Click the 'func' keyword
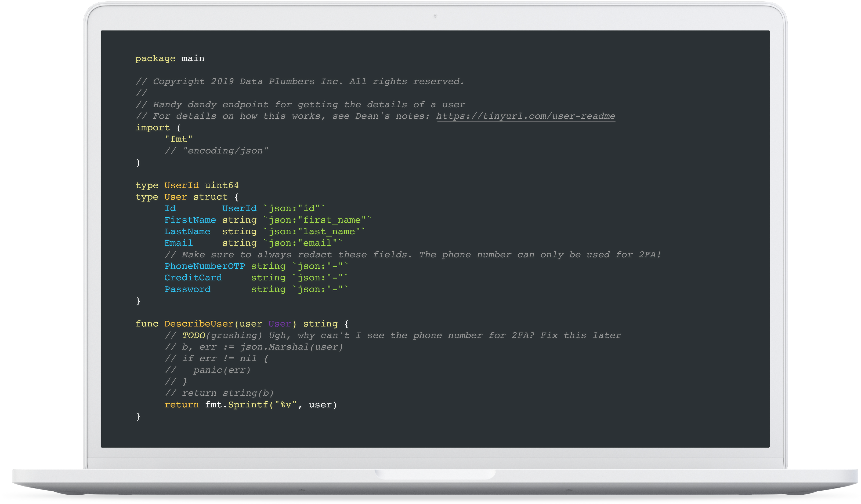 [x=147, y=324]
